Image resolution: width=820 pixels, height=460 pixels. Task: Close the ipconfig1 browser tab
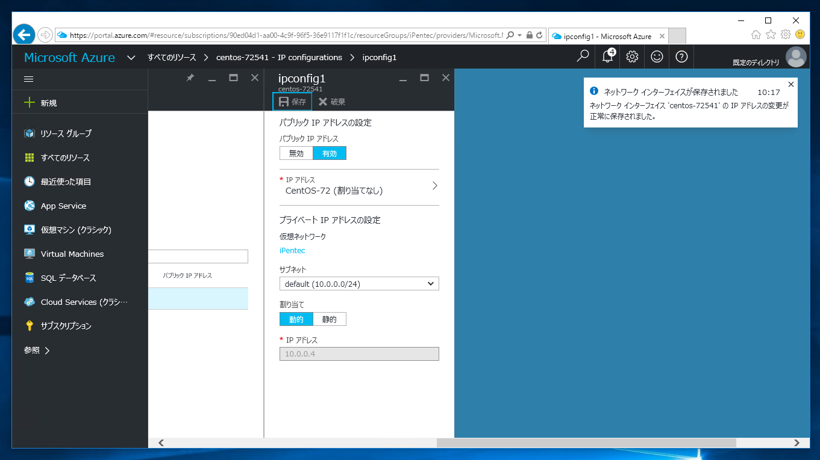click(662, 36)
